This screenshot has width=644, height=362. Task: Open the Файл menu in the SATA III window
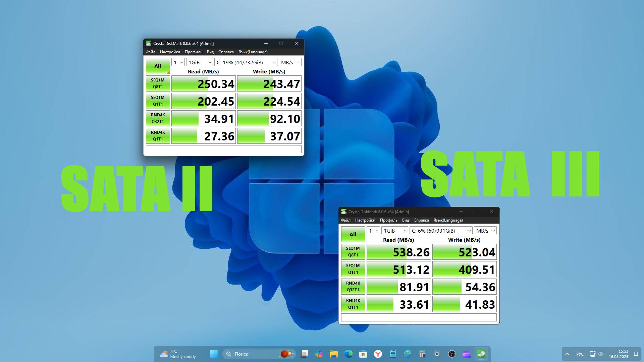345,220
